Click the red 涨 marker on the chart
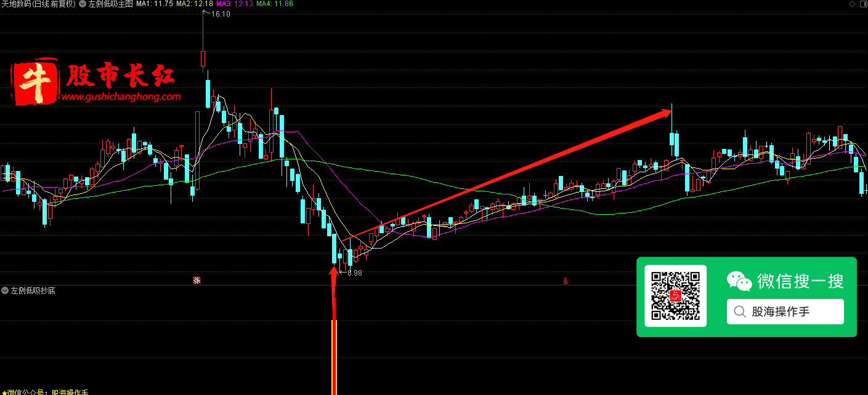The height and width of the screenshot is (395, 868). pyautogui.click(x=197, y=281)
